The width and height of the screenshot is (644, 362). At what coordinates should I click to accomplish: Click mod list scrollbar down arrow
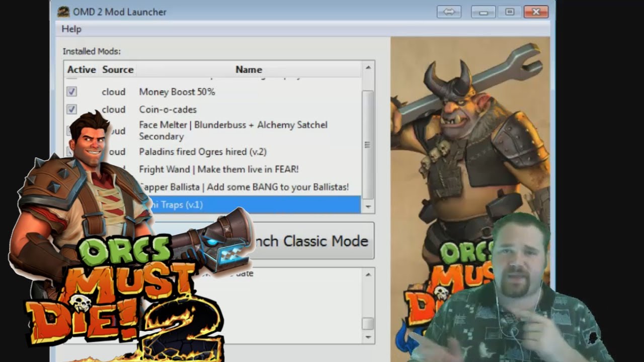pos(368,207)
